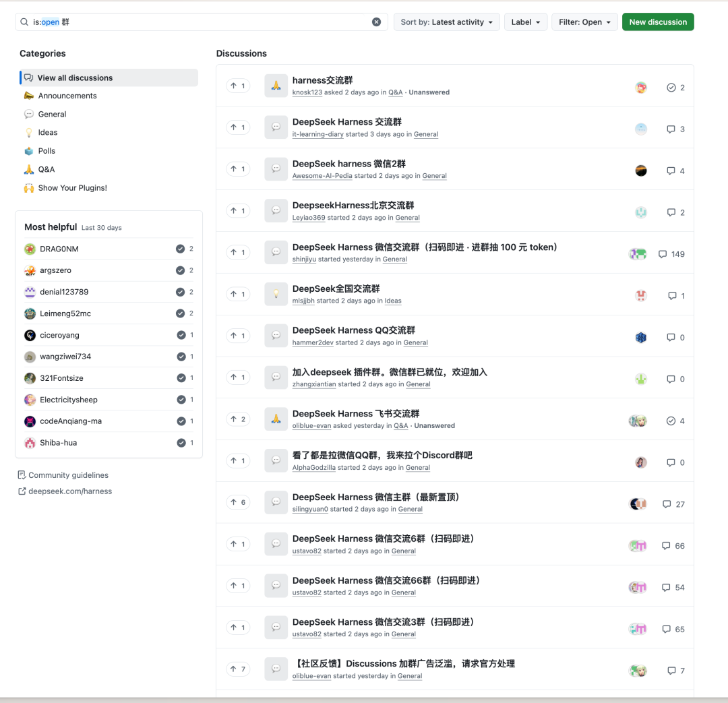Open the knosk123 author link
The height and width of the screenshot is (703, 728).
(x=307, y=92)
